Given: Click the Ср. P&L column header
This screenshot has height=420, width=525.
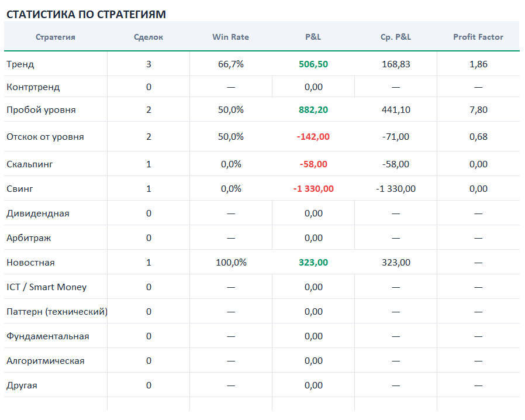Looking at the screenshot, I should click(x=396, y=37).
